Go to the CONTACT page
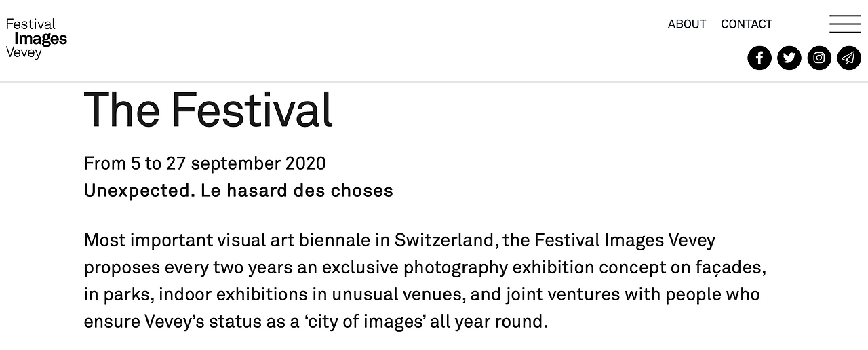868x350 pixels. pyautogui.click(x=746, y=24)
